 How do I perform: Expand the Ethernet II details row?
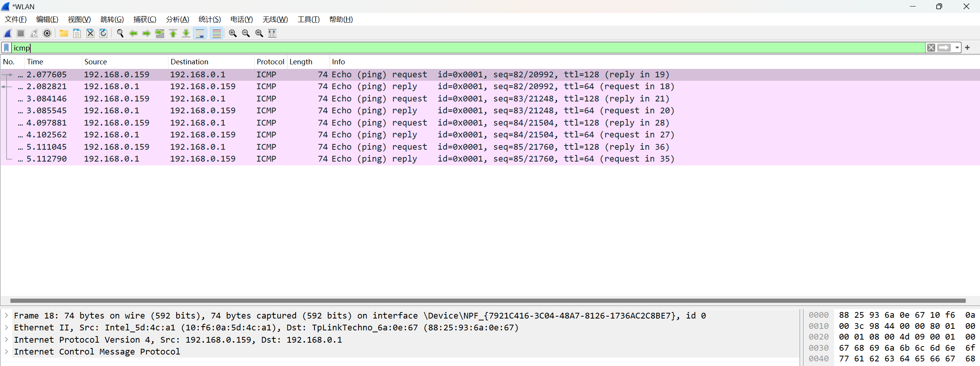click(7, 328)
